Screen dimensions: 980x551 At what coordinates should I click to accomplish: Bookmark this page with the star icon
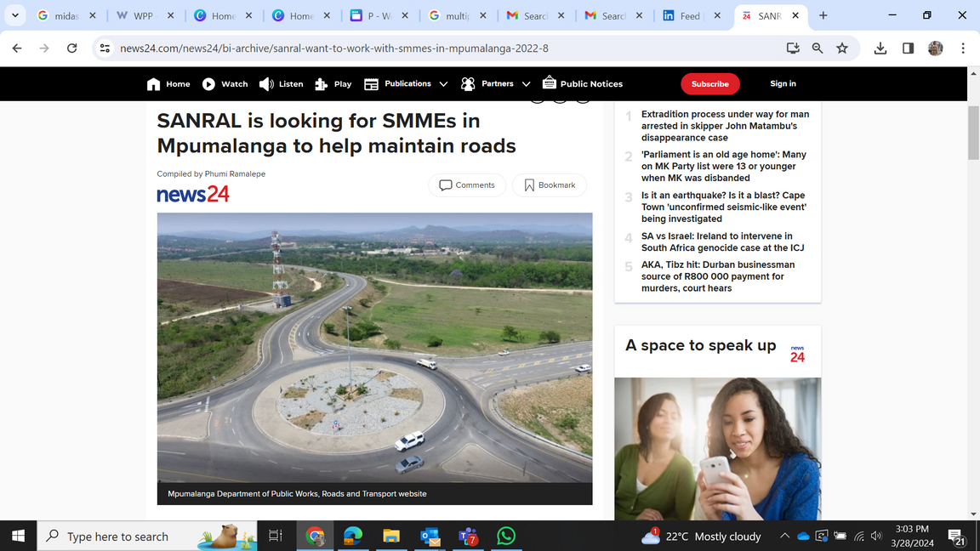pos(842,48)
